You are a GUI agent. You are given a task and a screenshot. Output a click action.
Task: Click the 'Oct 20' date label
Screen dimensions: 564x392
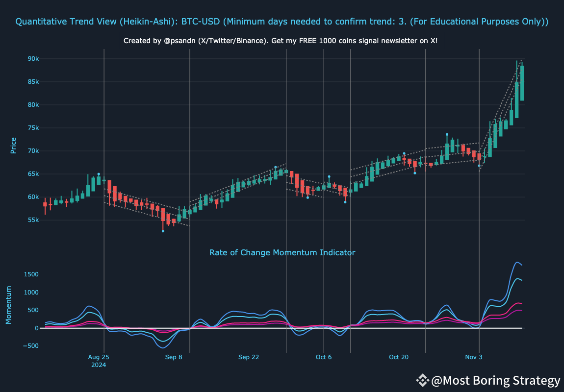(399, 357)
